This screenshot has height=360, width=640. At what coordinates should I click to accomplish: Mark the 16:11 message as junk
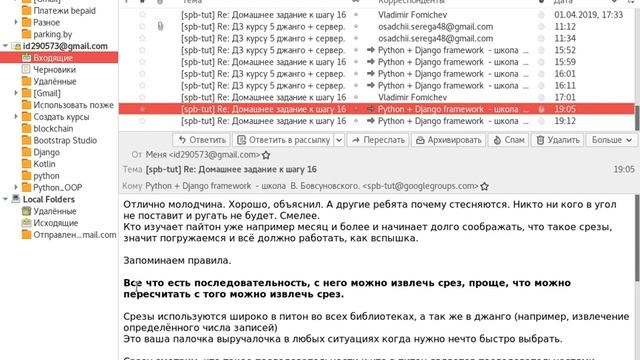pyautogui.click(x=541, y=86)
